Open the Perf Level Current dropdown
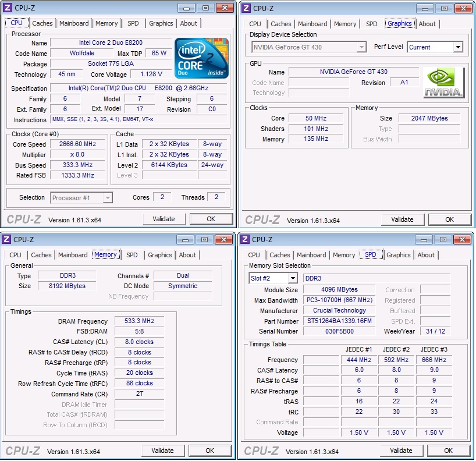The image size is (476, 461). coord(458,47)
